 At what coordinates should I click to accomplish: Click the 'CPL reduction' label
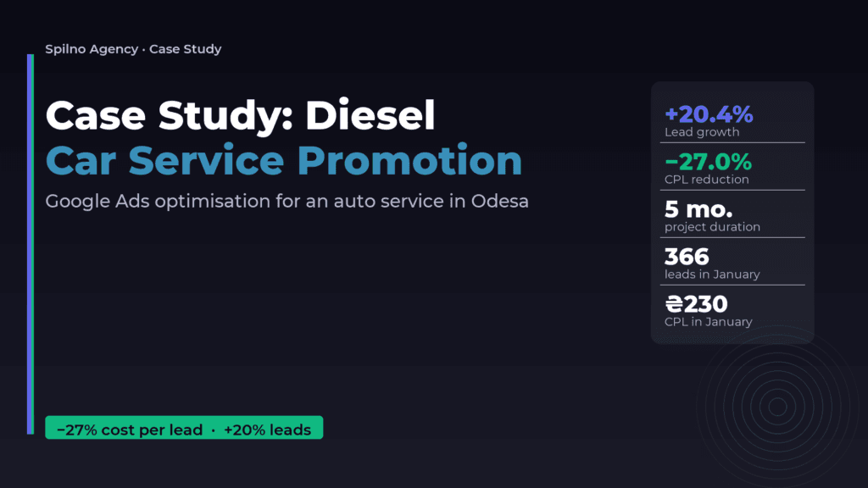[706, 180]
